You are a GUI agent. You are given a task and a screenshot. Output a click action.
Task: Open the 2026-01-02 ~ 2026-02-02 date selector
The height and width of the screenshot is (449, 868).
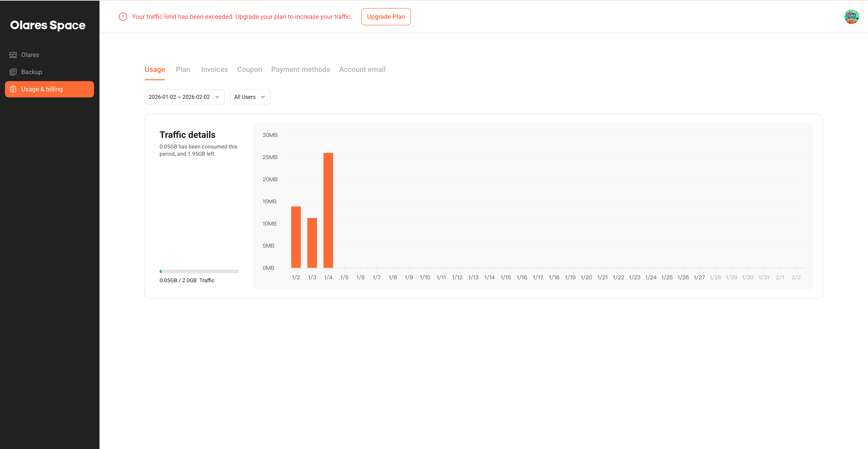(179, 97)
